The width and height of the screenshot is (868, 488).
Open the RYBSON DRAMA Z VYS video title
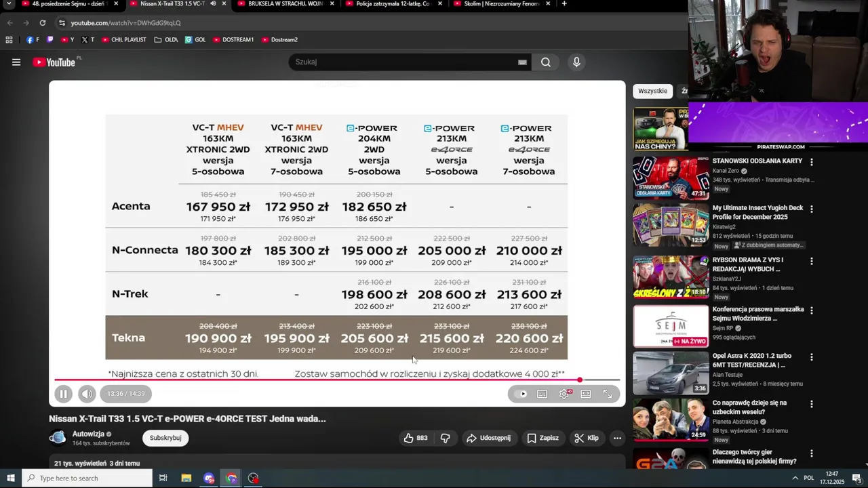pos(748,264)
